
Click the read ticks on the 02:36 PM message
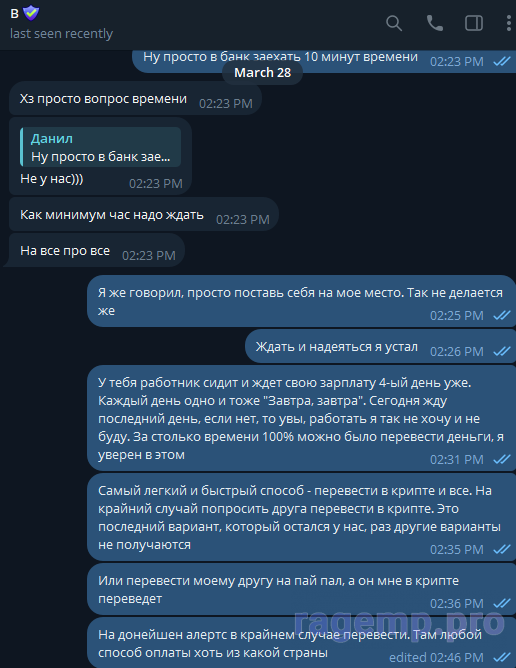pyautogui.click(x=502, y=603)
